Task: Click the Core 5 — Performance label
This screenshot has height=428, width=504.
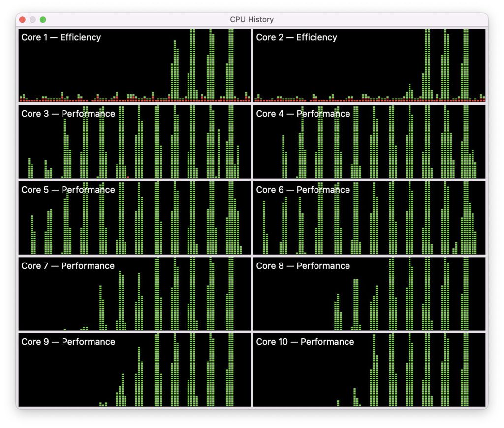Action: pyautogui.click(x=68, y=190)
